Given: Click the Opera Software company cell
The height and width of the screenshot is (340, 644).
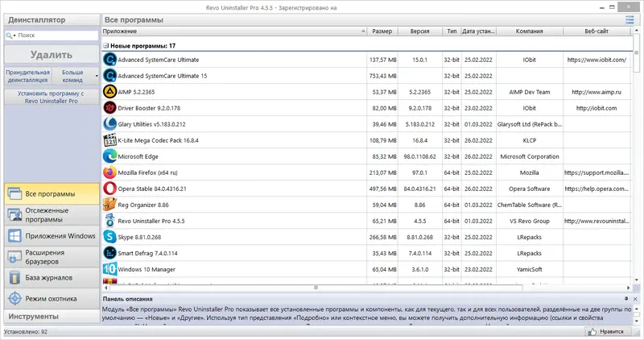Looking at the screenshot, I should point(530,189).
